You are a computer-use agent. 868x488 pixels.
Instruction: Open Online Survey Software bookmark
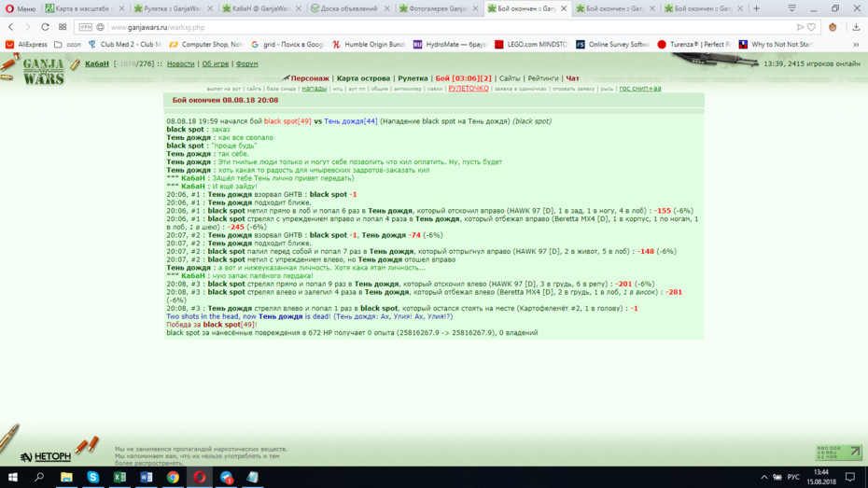click(613, 44)
